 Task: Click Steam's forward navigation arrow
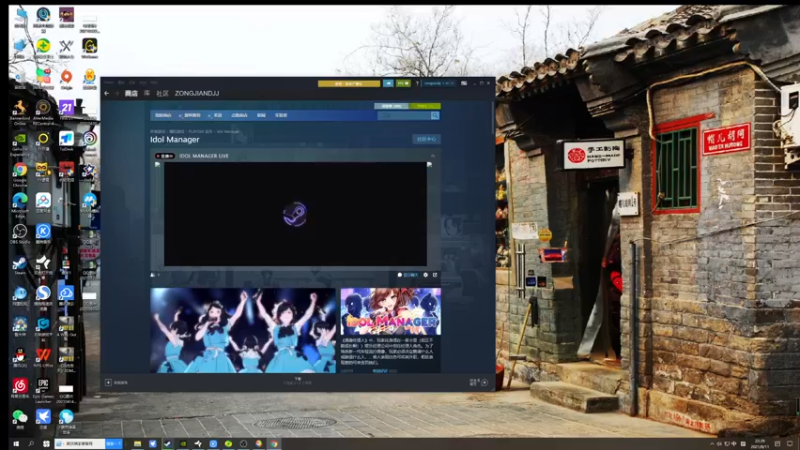click(x=116, y=93)
